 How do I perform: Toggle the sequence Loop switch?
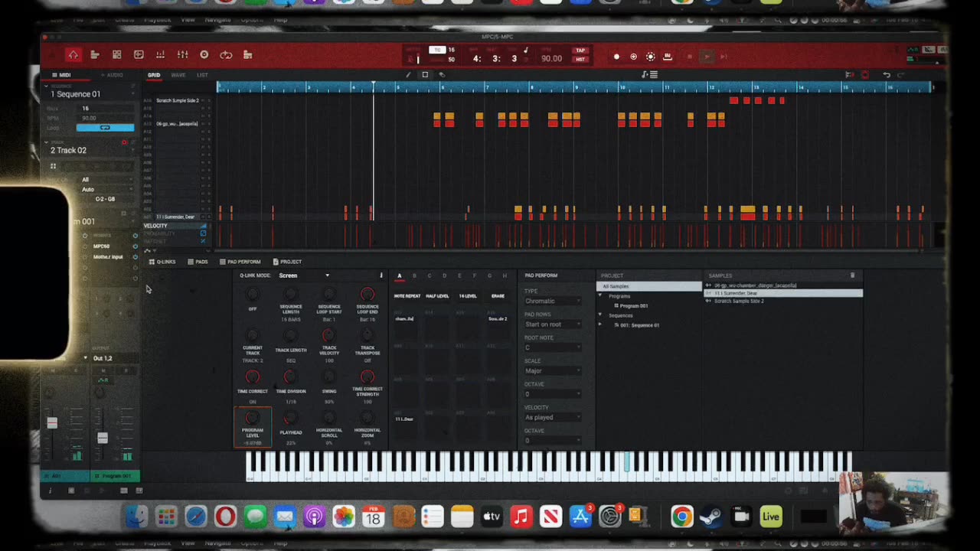pyautogui.click(x=105, y=127)
